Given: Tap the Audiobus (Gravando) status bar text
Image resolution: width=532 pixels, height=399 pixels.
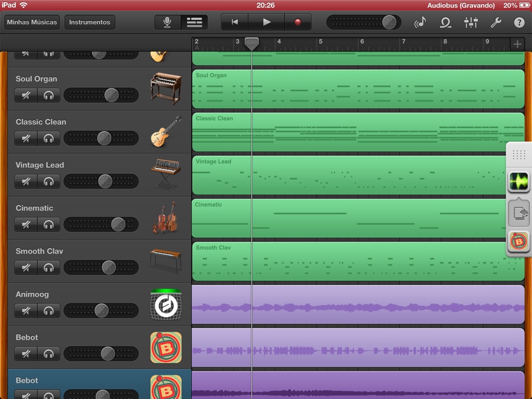Looking at the screenshot, I should 461,5.
